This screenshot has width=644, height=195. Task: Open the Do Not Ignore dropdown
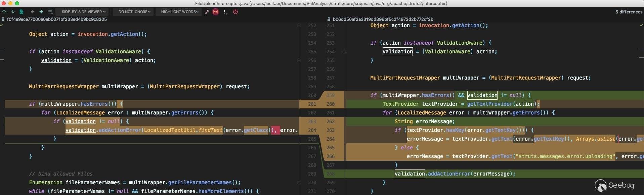[134, 12]
